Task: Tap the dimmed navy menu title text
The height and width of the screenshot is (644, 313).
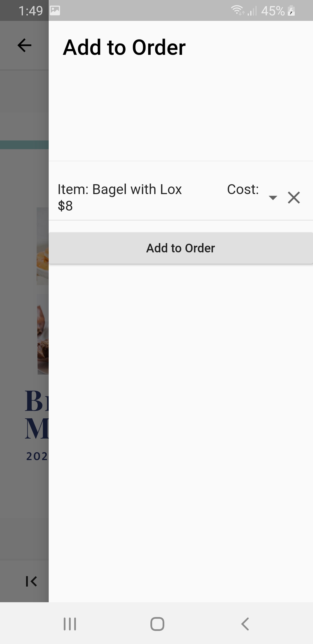Action: [x=37, y=414]
